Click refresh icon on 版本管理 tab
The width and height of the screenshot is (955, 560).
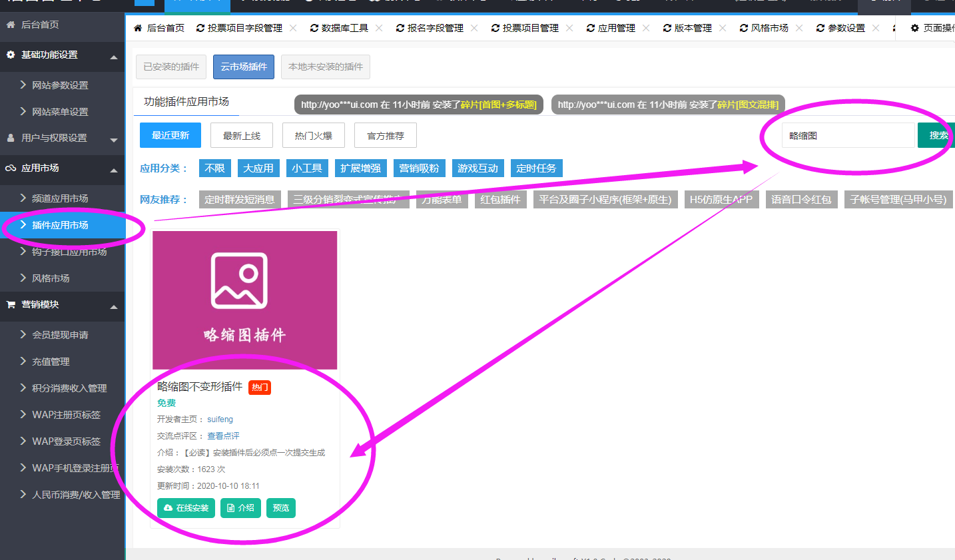pos(667,28)
